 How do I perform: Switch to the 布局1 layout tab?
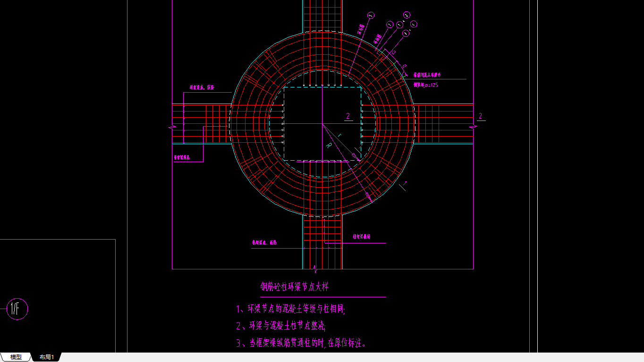point(47,357)
